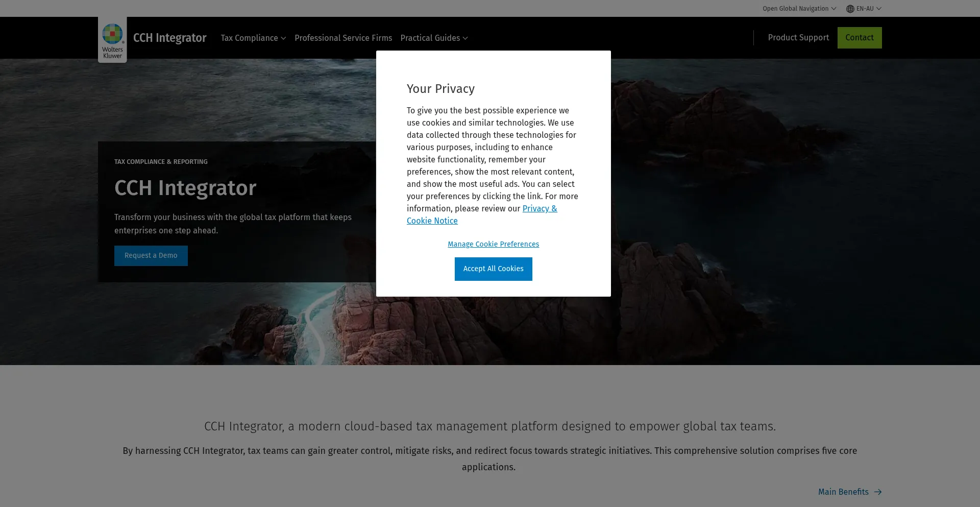Viewport: 980px width, 507px height.
Task: Accept All Cookies in privacy dialog
Action: [493, 269]
